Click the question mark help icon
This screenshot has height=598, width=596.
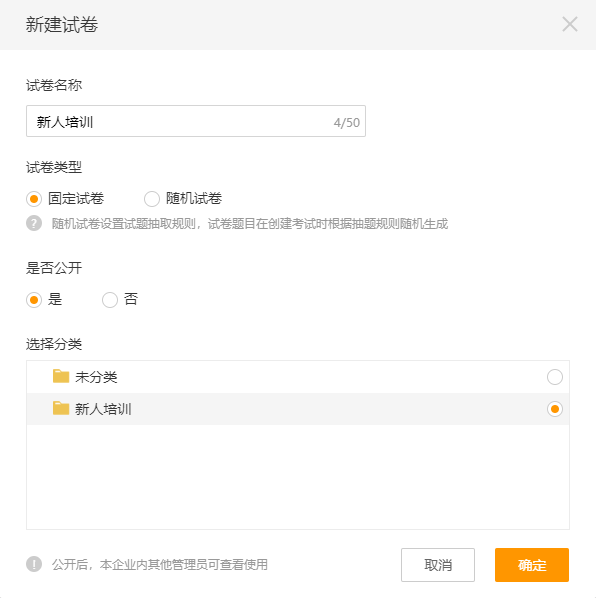34,223
